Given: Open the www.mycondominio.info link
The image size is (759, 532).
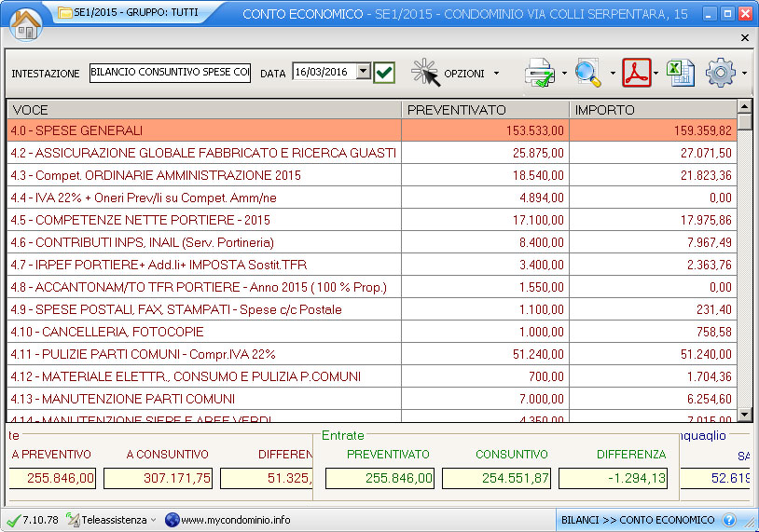Looking at the screenshot, I should tap(235, 520).
